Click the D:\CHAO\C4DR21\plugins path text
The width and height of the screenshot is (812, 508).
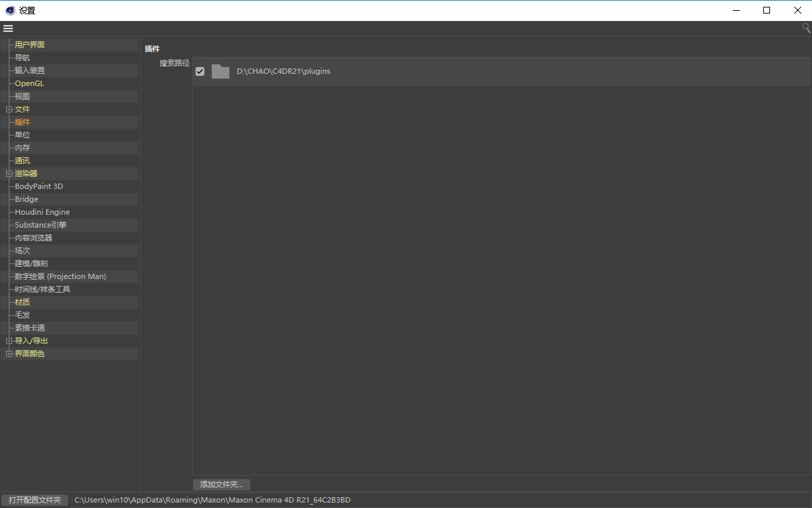point(284,71)
